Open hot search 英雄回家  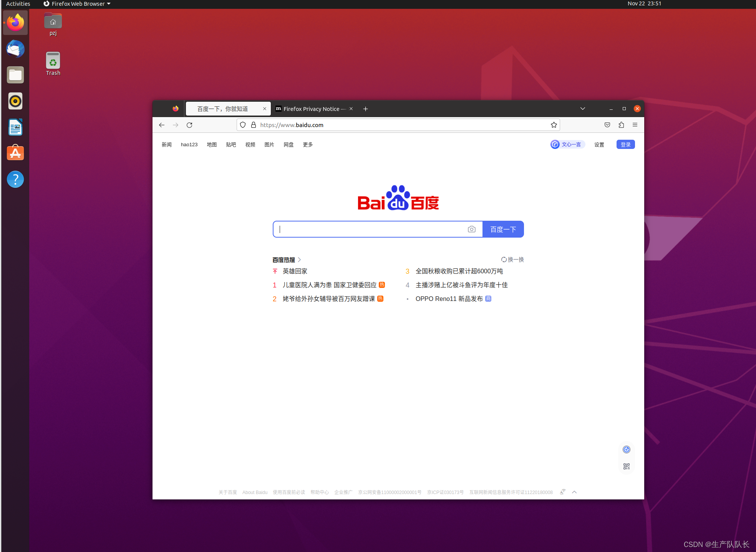[x=295, y=271]
